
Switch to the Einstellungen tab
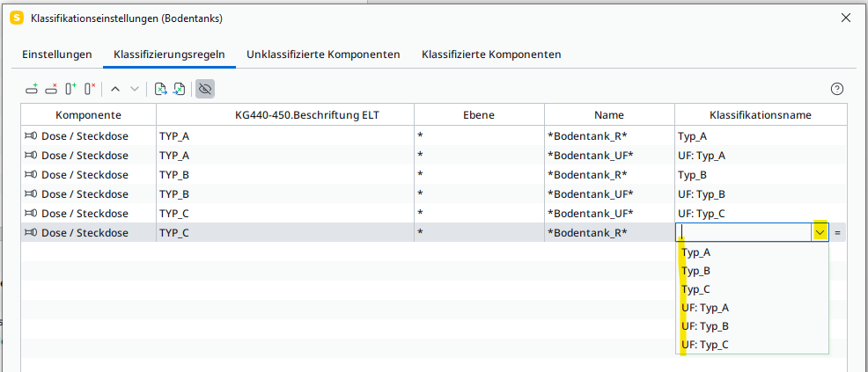pyautogui.click(x=57, y=55)
